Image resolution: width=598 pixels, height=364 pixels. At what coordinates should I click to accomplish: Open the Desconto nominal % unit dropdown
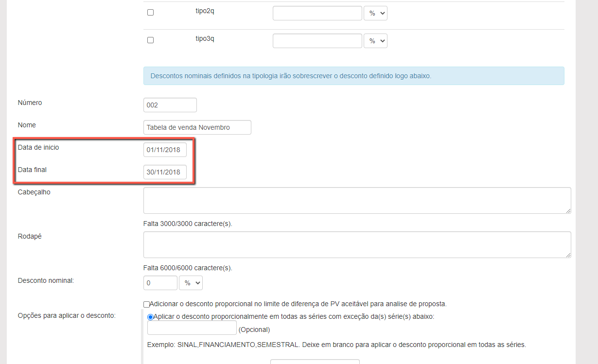(191, 283)
